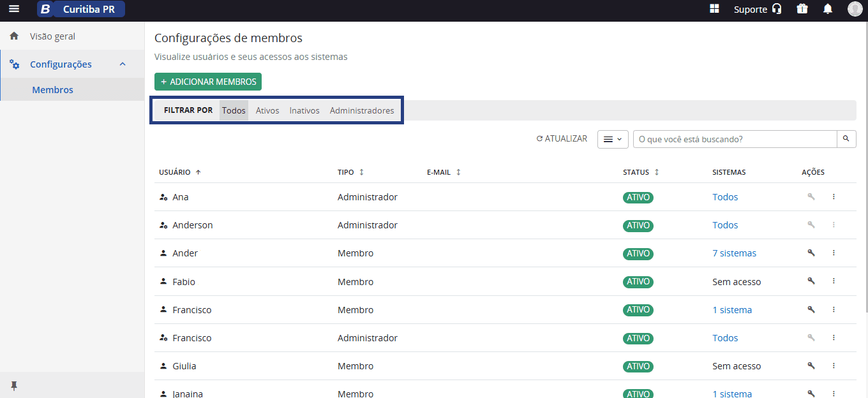Pin the sidebar with the pushpin icon
The height and width of the screenshot is (398, 868).
point(14,385)
